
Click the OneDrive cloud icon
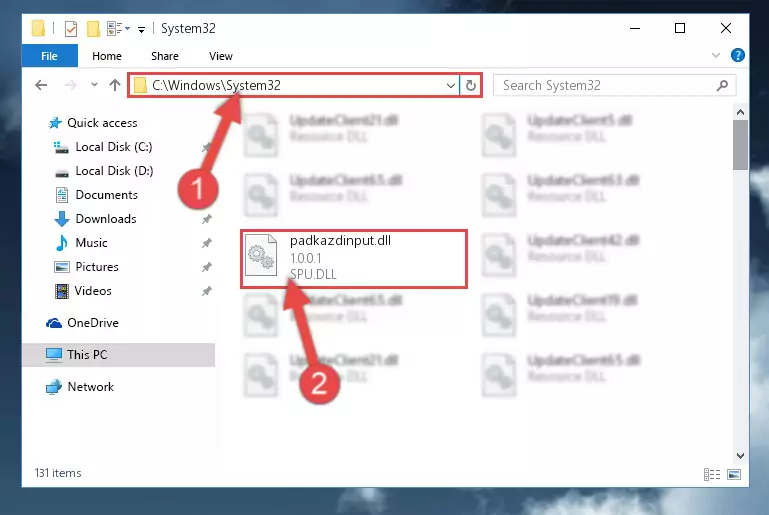(x=54, y=323)
